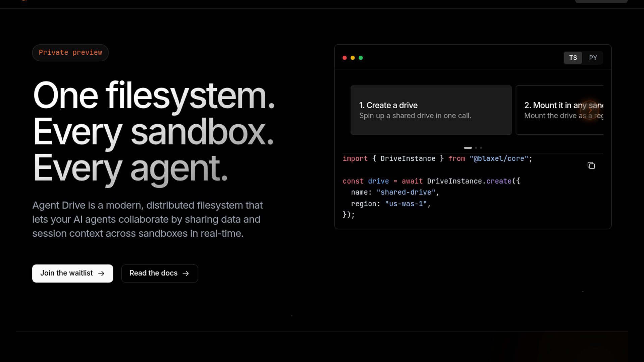Click the yellow dot in the code window
Viewport: 644px width, 362px height.
[353, 58]
